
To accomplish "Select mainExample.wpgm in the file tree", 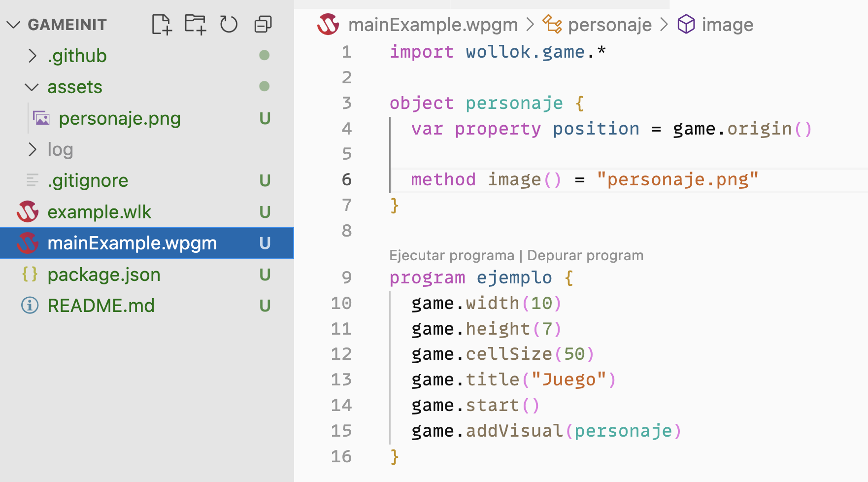I will (x=132, y=243).
